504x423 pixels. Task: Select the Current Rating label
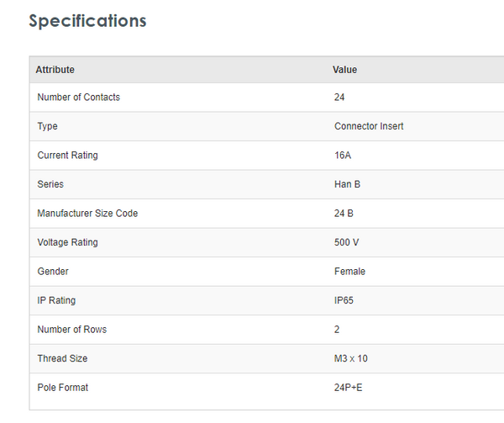67,156
